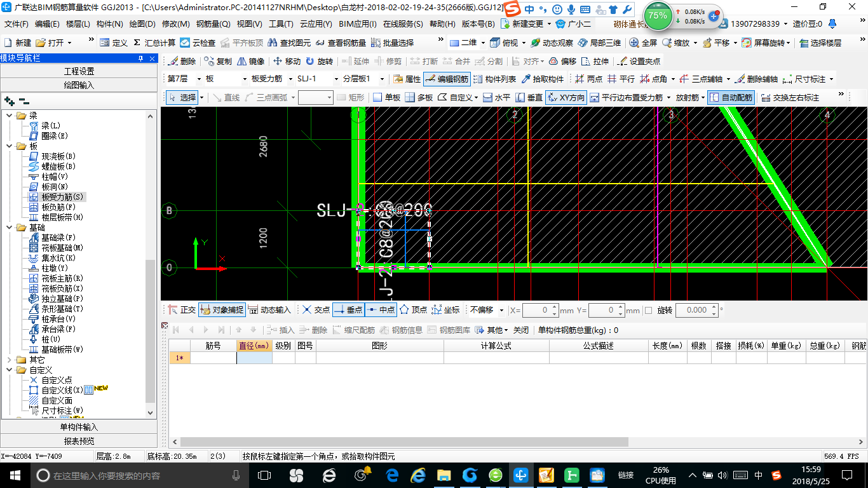Click Windows Start button
The height and width of the screenshot is (488, 868).
point(15,475)
